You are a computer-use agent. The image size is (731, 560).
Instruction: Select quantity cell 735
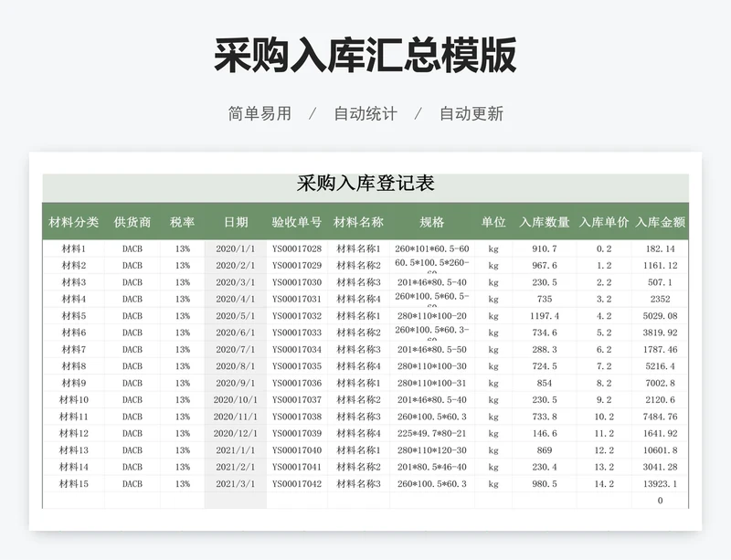click(545, 299)
